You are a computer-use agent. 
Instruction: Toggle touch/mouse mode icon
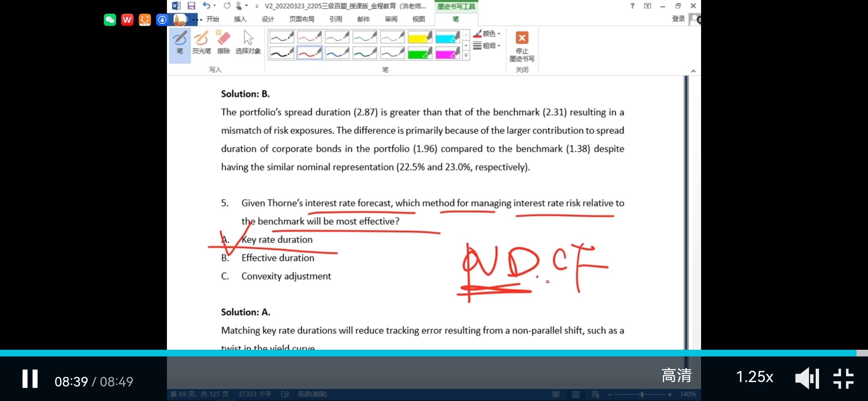[239, 6]
